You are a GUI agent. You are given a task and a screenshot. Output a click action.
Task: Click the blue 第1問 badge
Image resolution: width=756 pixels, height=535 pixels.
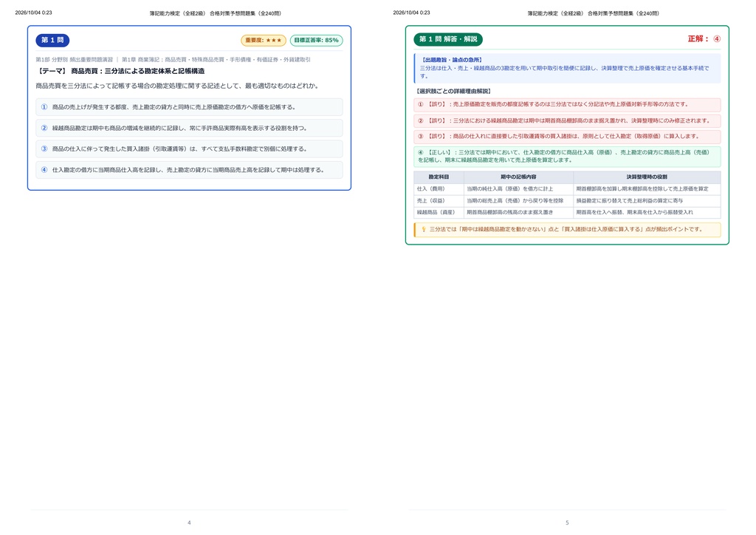point(52,40)
